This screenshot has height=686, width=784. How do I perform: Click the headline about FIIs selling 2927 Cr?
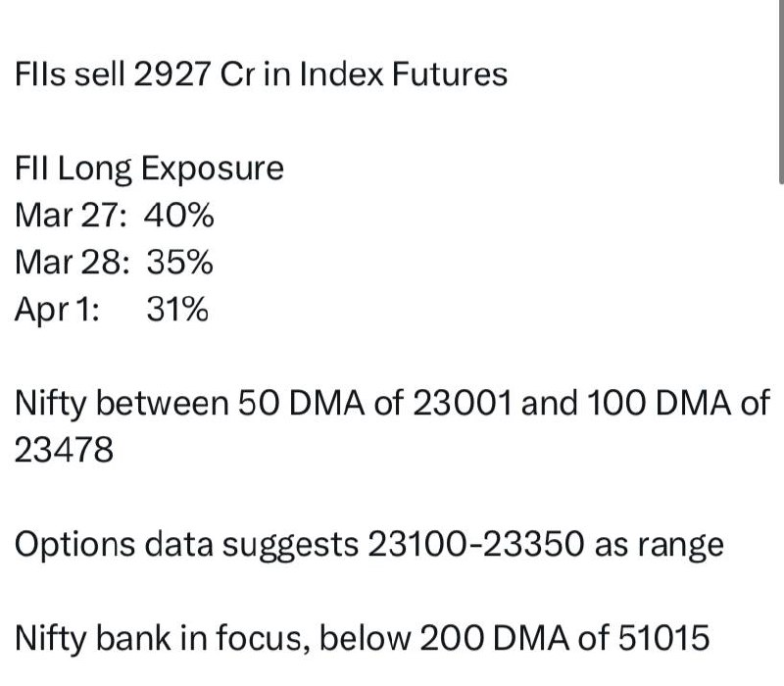coord(261,74)
